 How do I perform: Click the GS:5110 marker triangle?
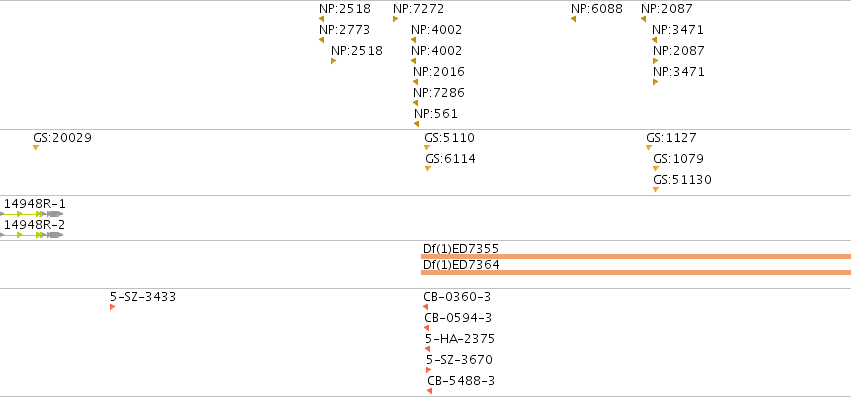[x=427, y=148]
